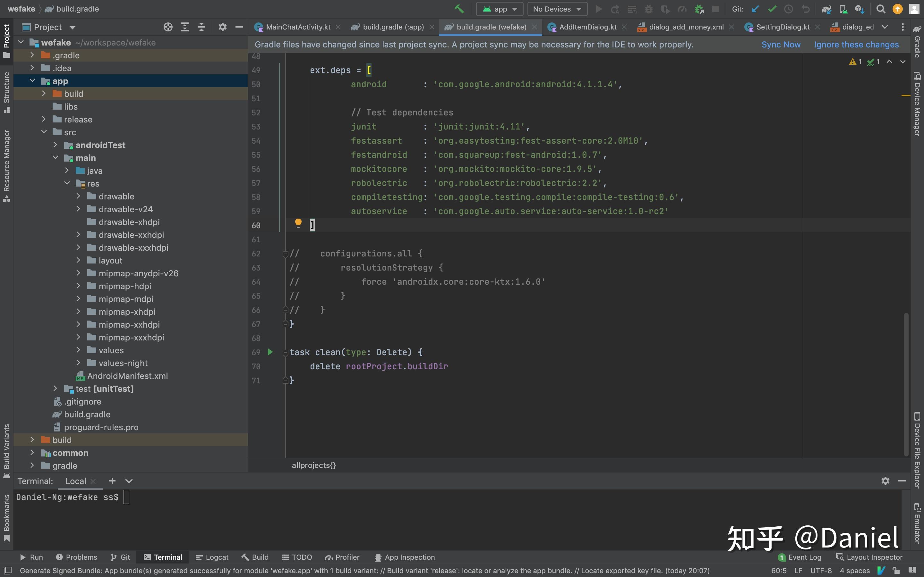
Task: Expand the drawable folder in tree
Action: point(78,196)
